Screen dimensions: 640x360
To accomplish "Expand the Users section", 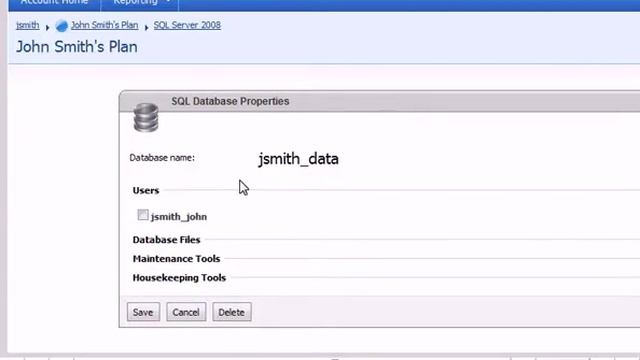I will [146, 191].
